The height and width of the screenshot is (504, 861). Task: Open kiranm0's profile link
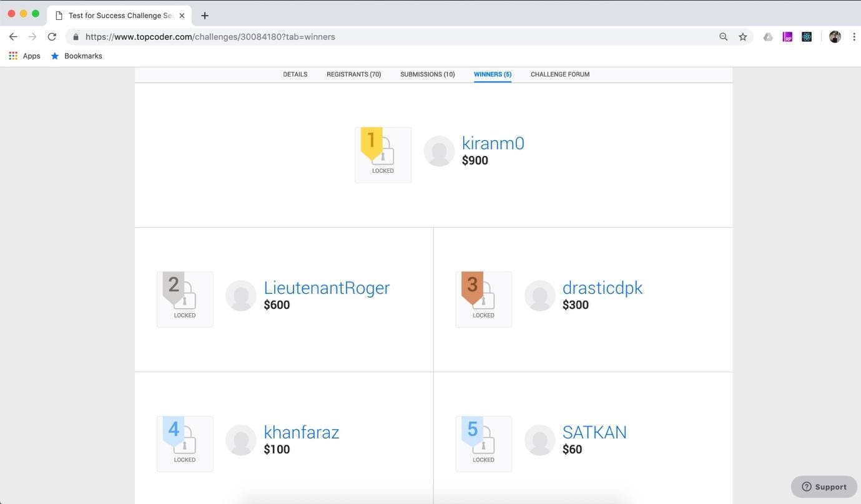(x=493, y=143)
